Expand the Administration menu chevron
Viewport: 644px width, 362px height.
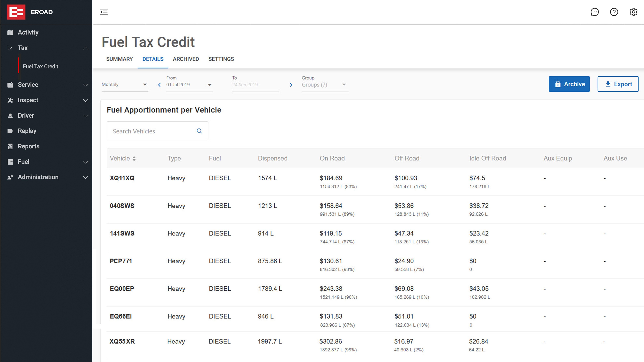(x=86, y=177)
